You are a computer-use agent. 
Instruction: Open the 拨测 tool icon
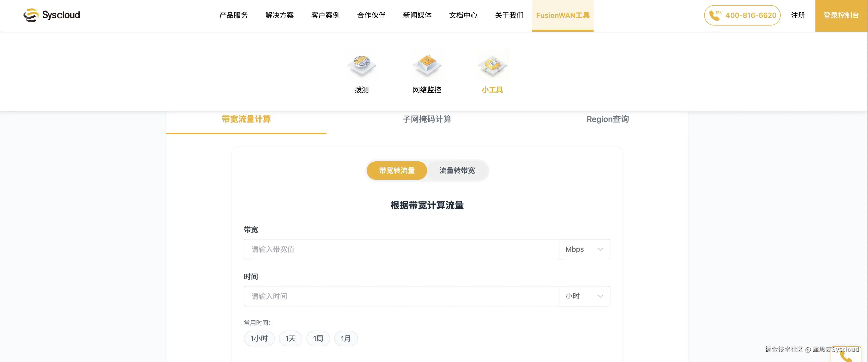point(361,65)
